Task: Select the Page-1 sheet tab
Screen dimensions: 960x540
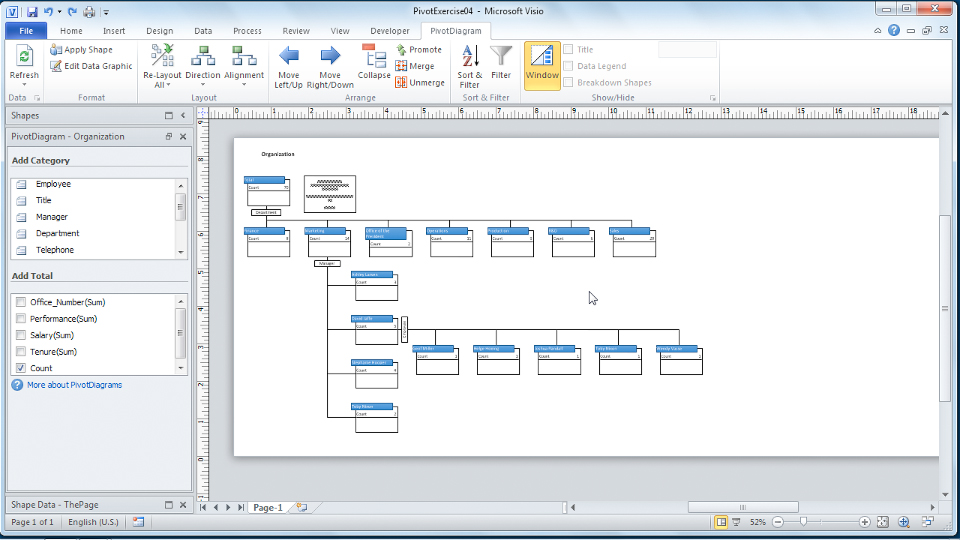Action: coord(267,508)
